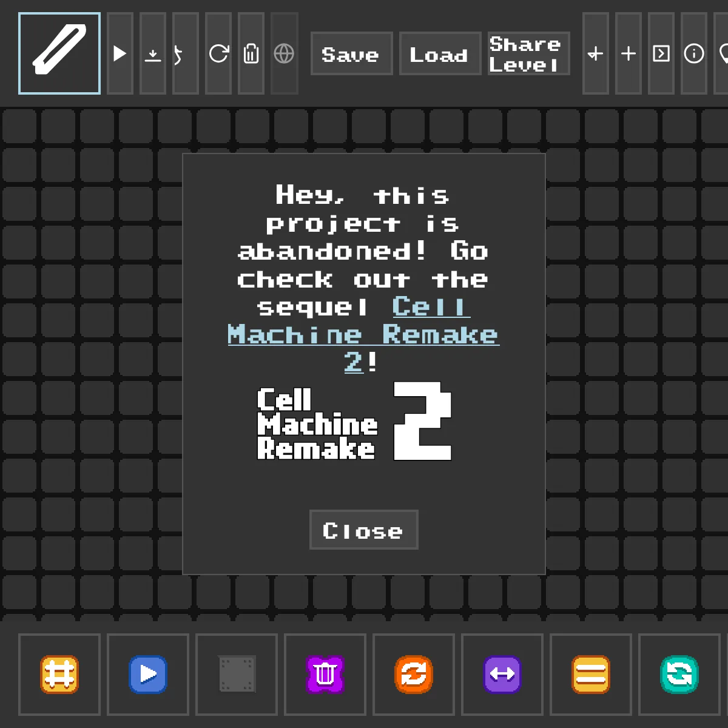Select the green rotator cell at the far right
728x728 pixels.
click(680, 674)
